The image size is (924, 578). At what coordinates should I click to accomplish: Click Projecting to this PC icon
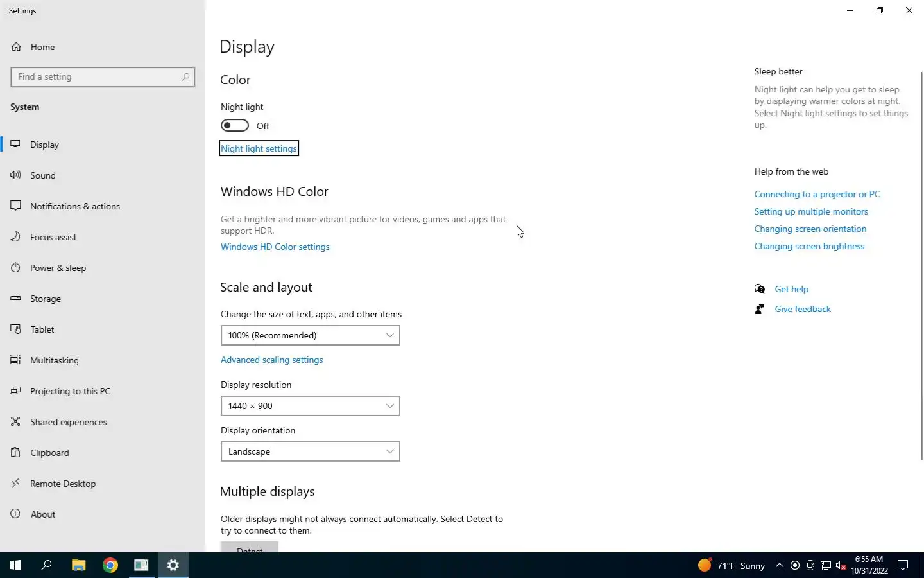[16, 390]
